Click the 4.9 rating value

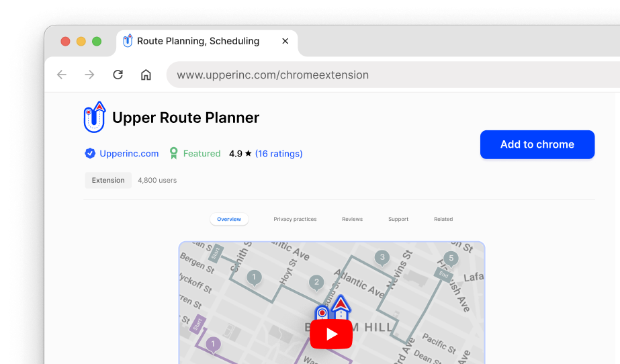pos(236,153)
